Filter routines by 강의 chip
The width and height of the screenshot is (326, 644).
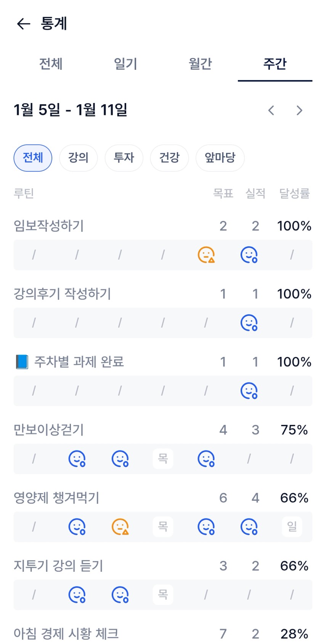coord(78,158)
